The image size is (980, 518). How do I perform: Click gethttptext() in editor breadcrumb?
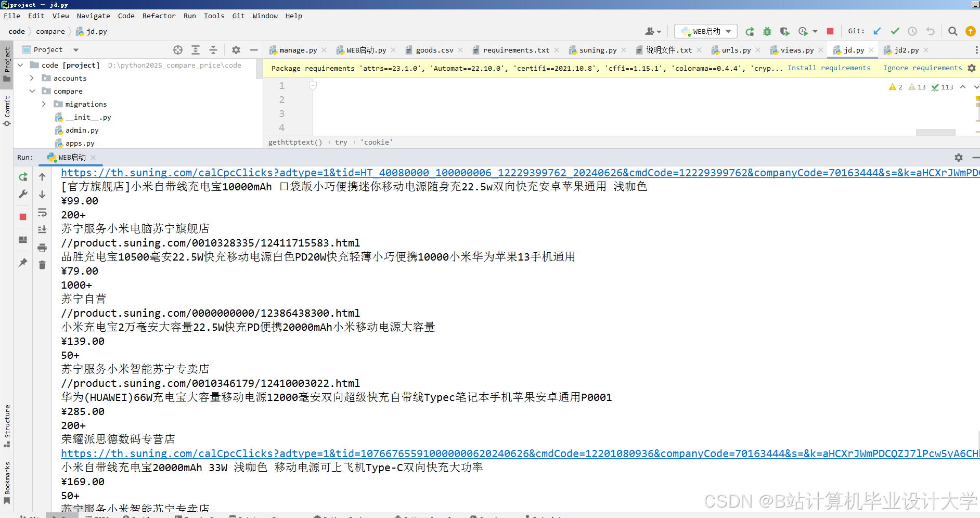[295, 142]
